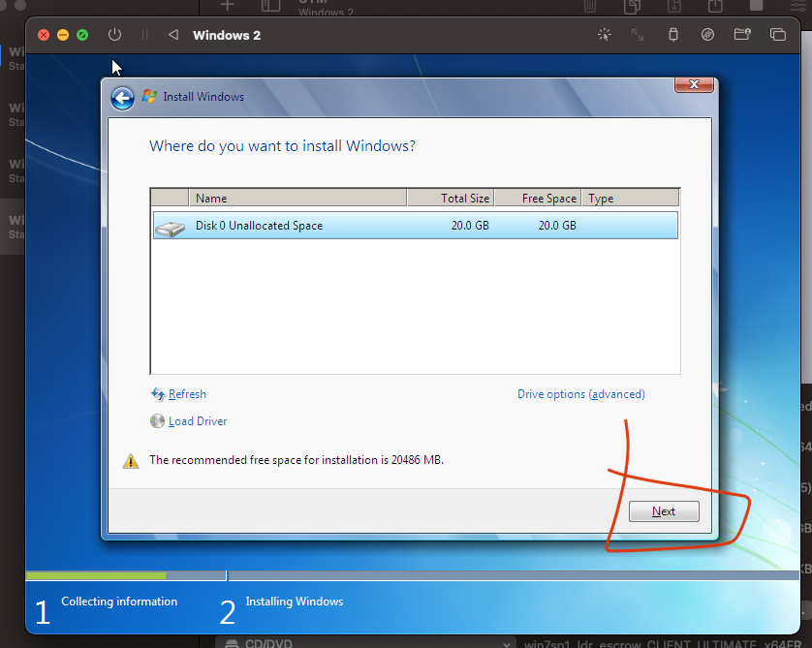Viewport: 812px width, 648px height.
Task: Click the Total Size column header
Action: click(x=451, y=199)
